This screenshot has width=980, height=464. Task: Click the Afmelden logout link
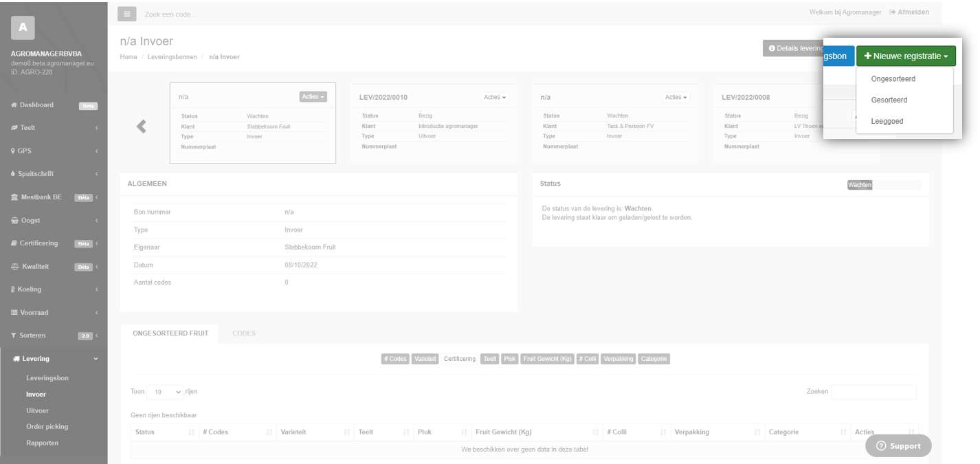coord(909,12)
